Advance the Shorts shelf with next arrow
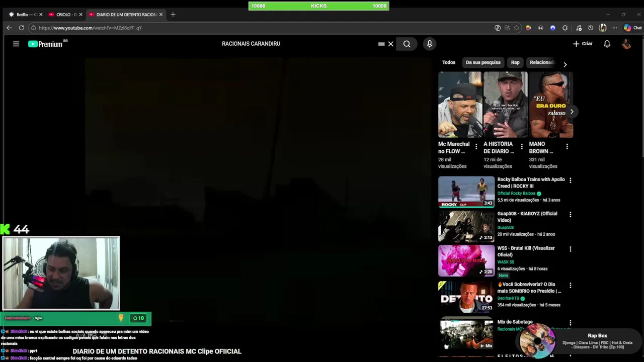Image resolution: width=644 pixels, height=362 pixels. pos(572,112)
